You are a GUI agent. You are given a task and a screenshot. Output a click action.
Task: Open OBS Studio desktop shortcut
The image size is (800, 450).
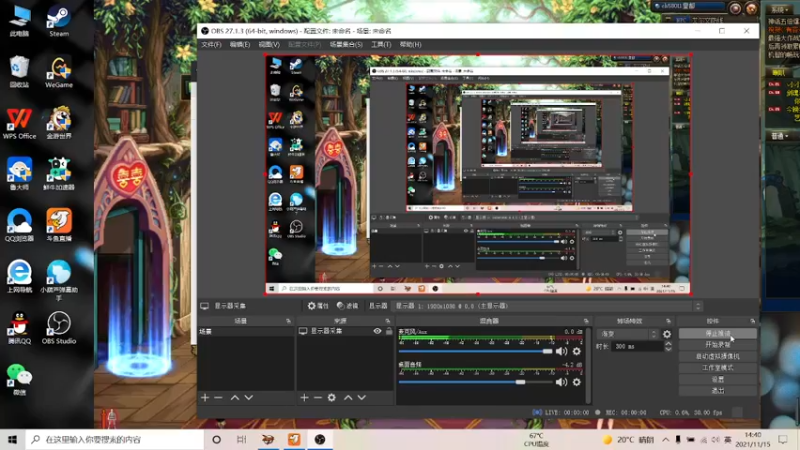[x=59, y=328]
